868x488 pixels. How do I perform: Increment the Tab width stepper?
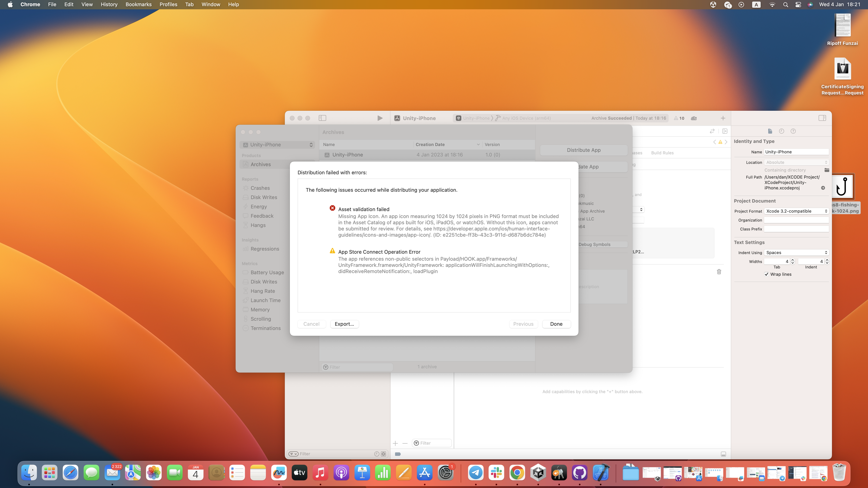(792, 260)
